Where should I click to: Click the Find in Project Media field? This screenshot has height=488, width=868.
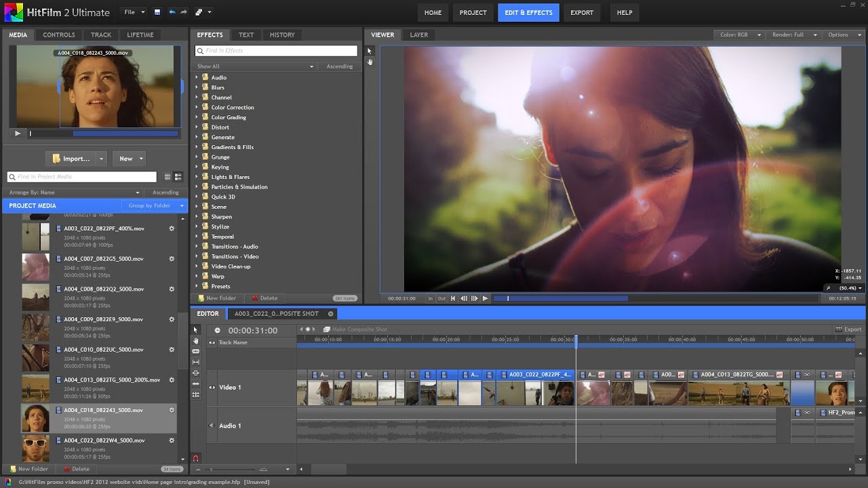(82, 177)
